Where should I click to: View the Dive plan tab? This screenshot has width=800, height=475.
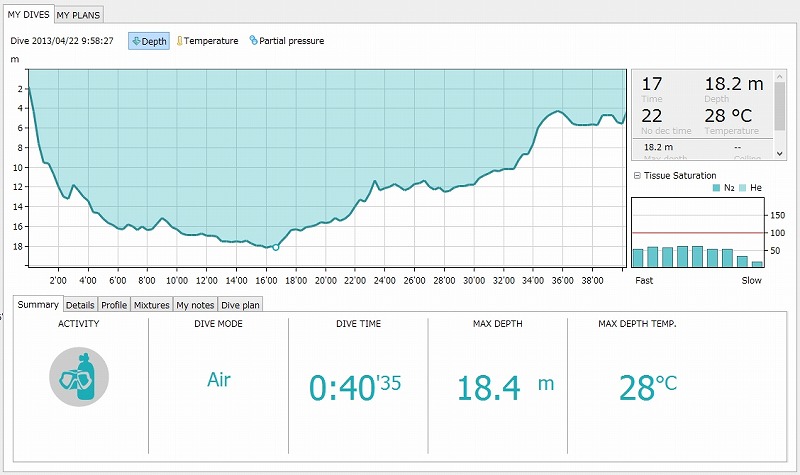click(x=240, y=304)
